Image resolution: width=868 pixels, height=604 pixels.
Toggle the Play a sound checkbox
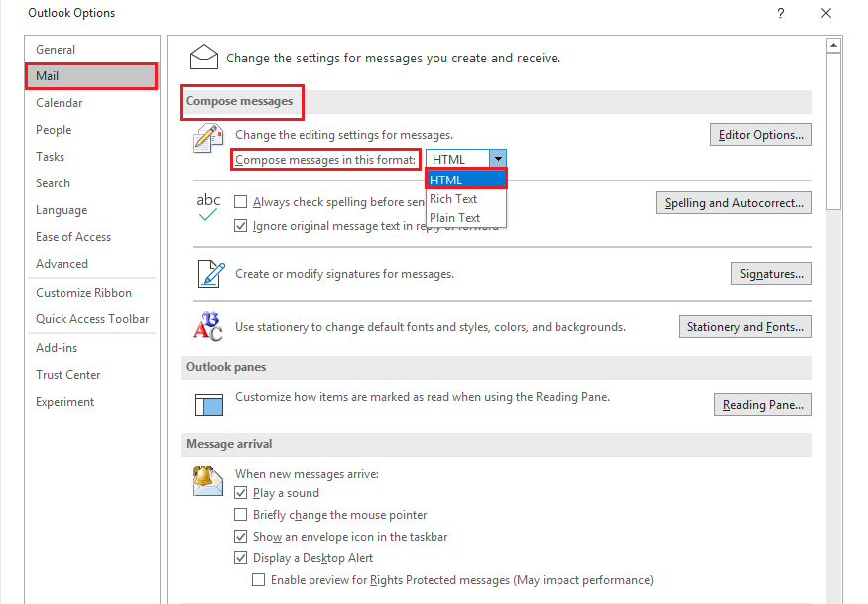coord(240,493)
